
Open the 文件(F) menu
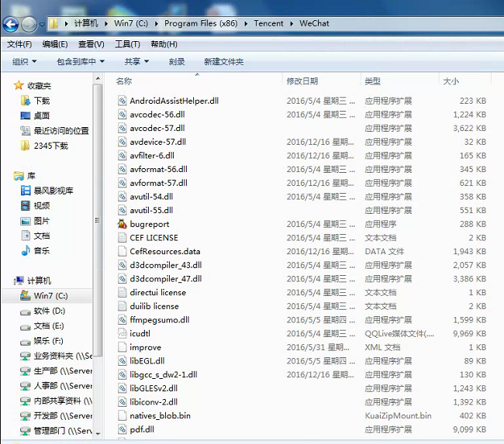pos(19,44)
